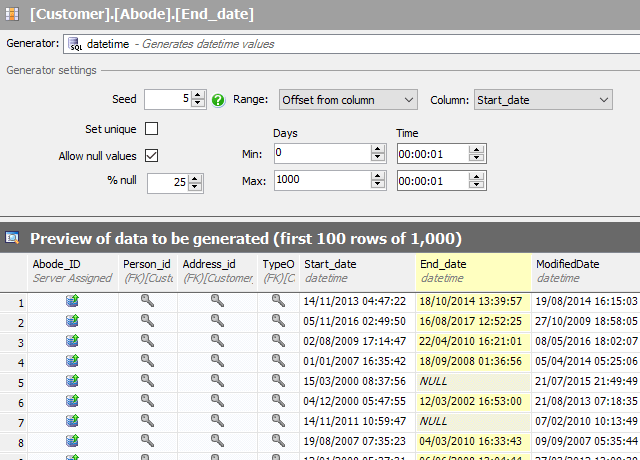Click the Seed input field showing 5
Viewport: 640px width, 460px height.
(x=168, y=99)
